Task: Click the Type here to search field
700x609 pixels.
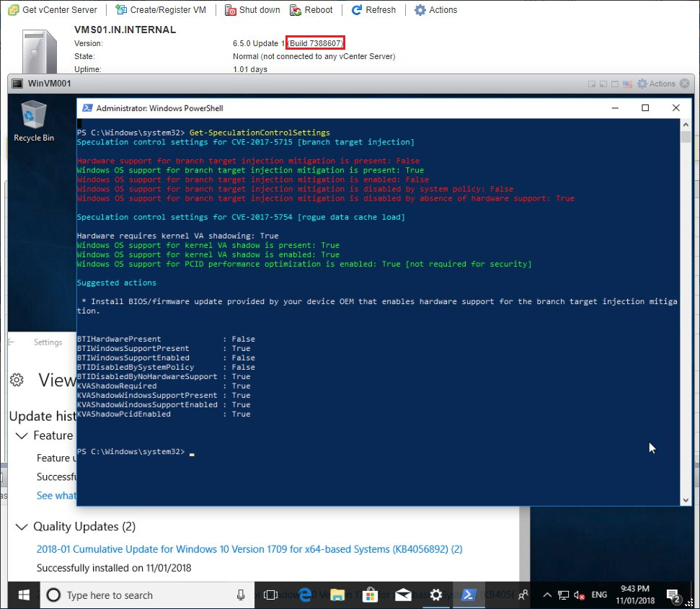Action: [147, 595]
